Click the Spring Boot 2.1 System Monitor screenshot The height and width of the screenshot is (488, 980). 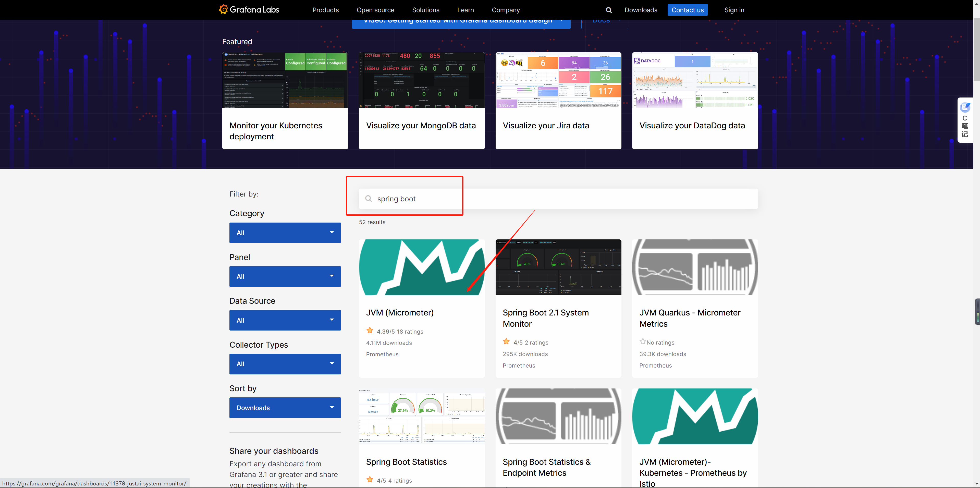tap(558, 267)
